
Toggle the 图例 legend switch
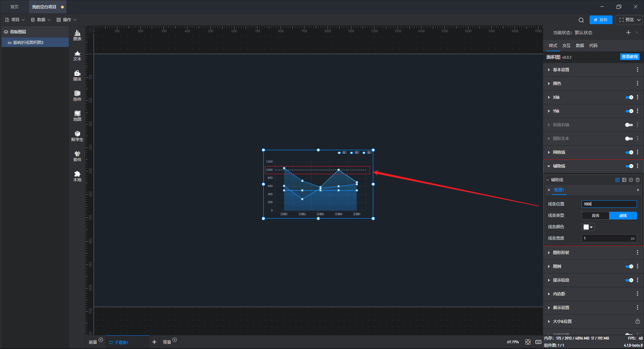(629, 266)
